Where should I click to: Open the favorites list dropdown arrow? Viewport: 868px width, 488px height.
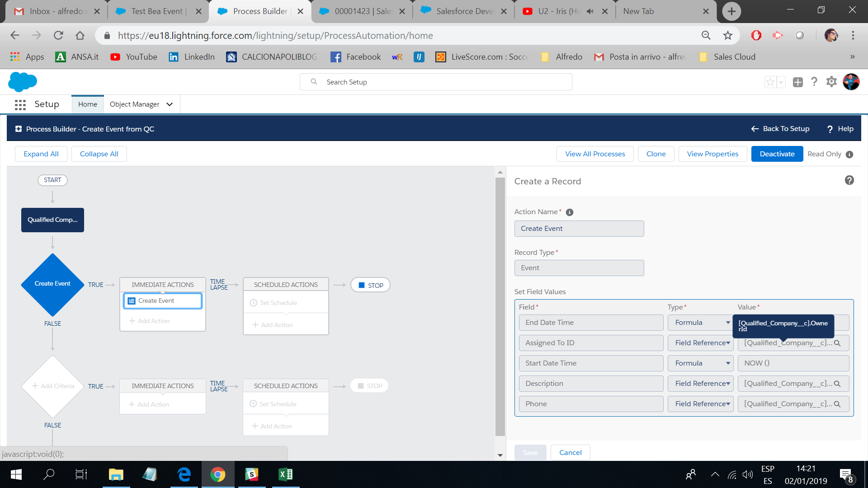pos(781,82)
